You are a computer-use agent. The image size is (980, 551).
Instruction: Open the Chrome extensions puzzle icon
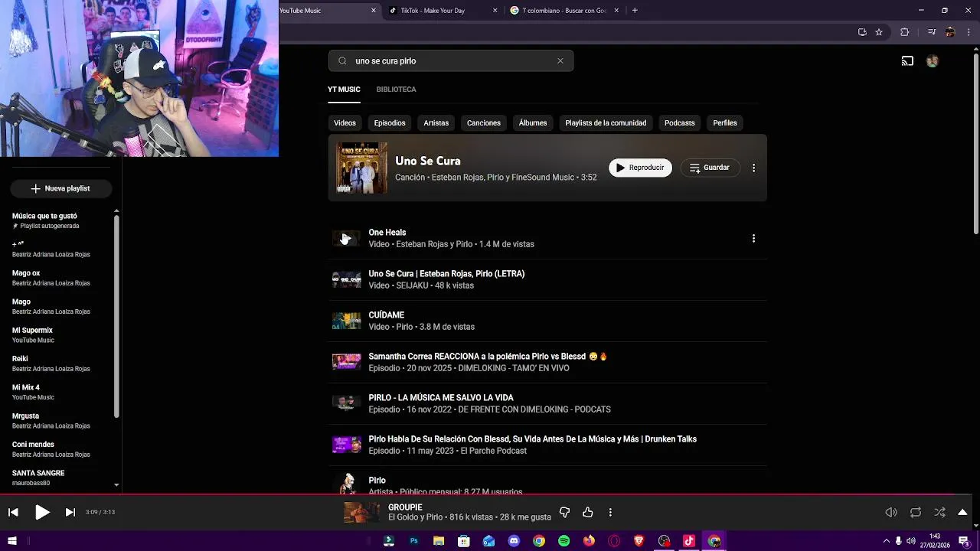click(x=905, y=32)
